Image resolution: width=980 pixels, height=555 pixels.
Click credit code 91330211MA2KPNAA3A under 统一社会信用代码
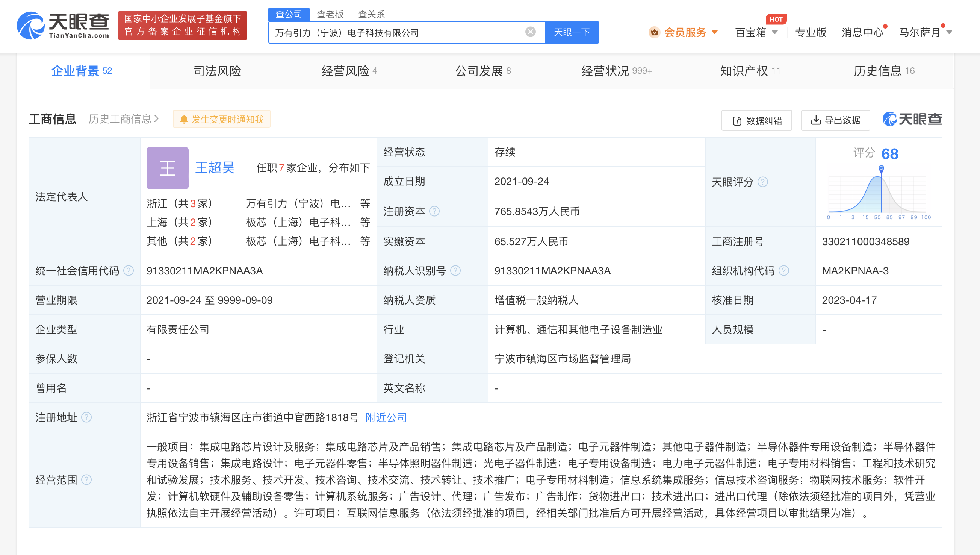coord(204,271)
